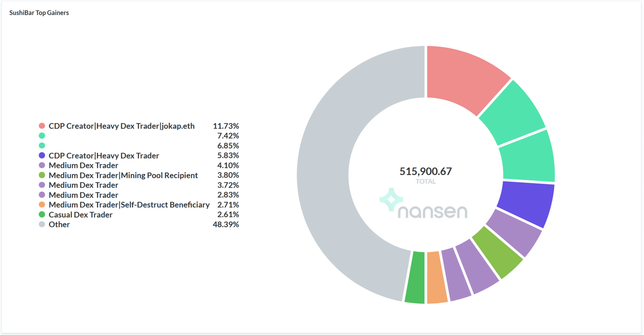Select the orange donut slice
This screenshot has height=335, width=644.
tap(437, 277)
